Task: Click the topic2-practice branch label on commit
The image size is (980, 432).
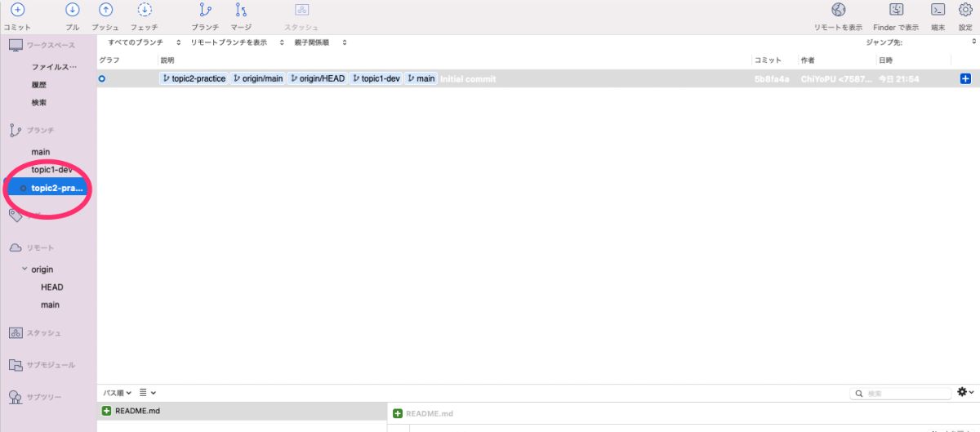Action: 194,79
